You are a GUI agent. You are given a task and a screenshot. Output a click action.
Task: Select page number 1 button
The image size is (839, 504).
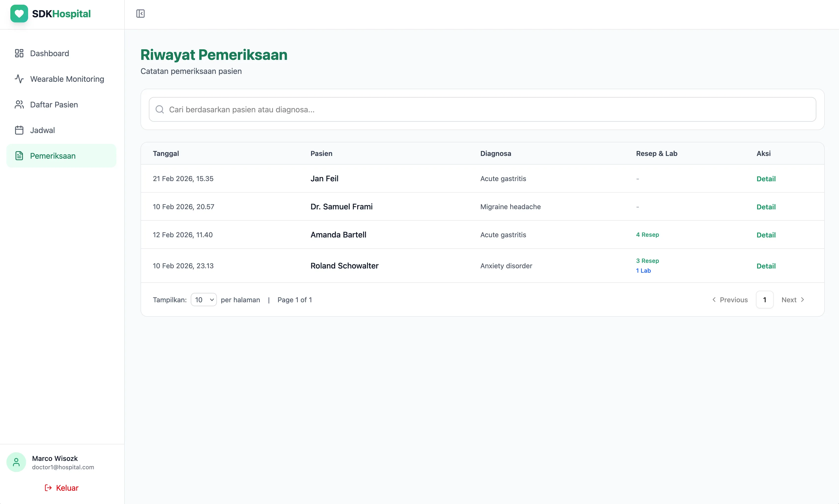point(764,300)
